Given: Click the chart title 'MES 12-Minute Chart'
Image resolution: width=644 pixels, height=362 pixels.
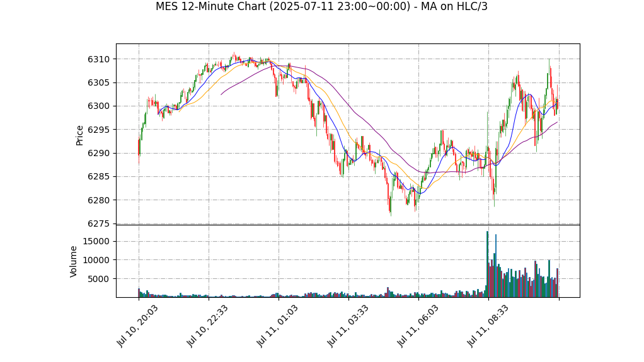Looking at the screenshot, I should pos(321,6).
